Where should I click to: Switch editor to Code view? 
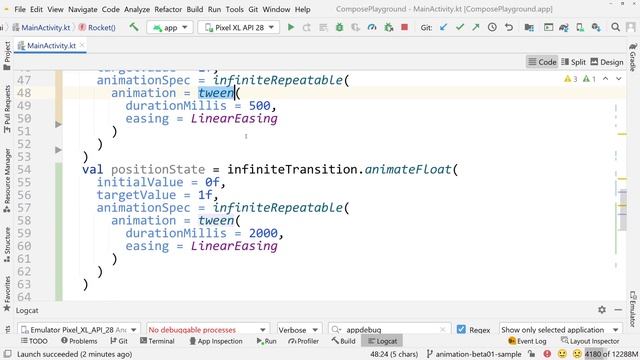[x=542, y=62]
